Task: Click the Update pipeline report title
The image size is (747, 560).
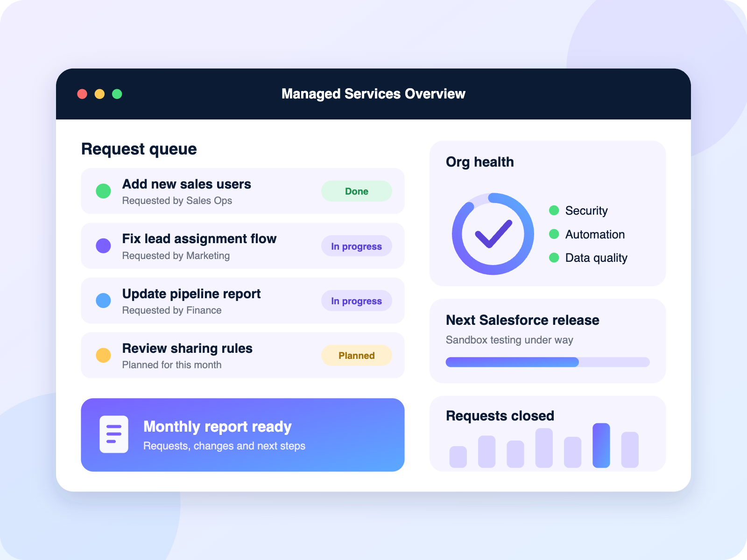Action: [x=191, y=294]
